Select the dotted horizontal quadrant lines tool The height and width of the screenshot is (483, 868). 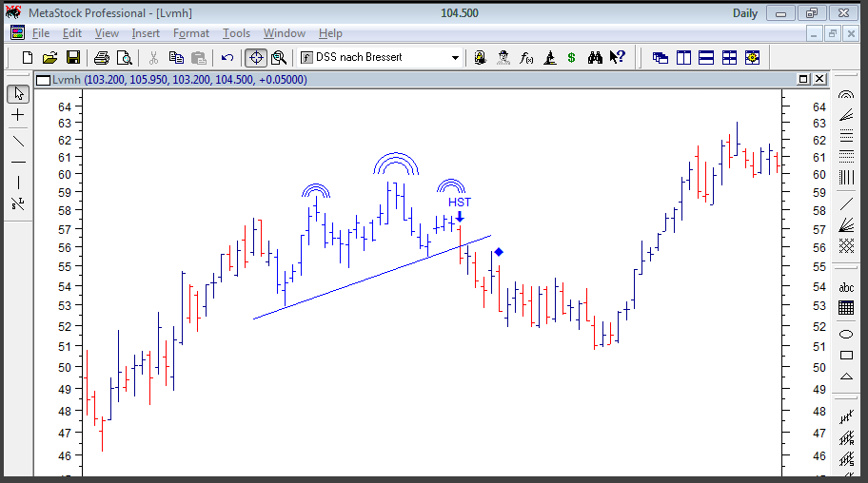point(846,157)
